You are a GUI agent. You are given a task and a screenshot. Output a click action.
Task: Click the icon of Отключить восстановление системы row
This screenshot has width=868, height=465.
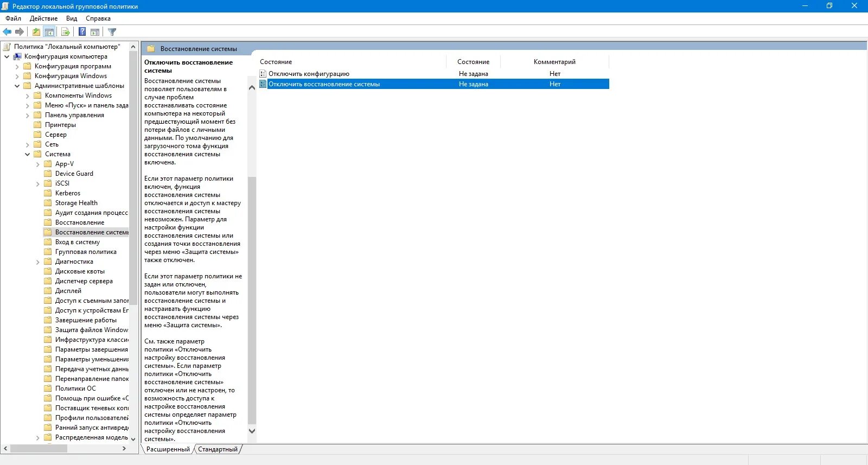[x=263, y=84]
